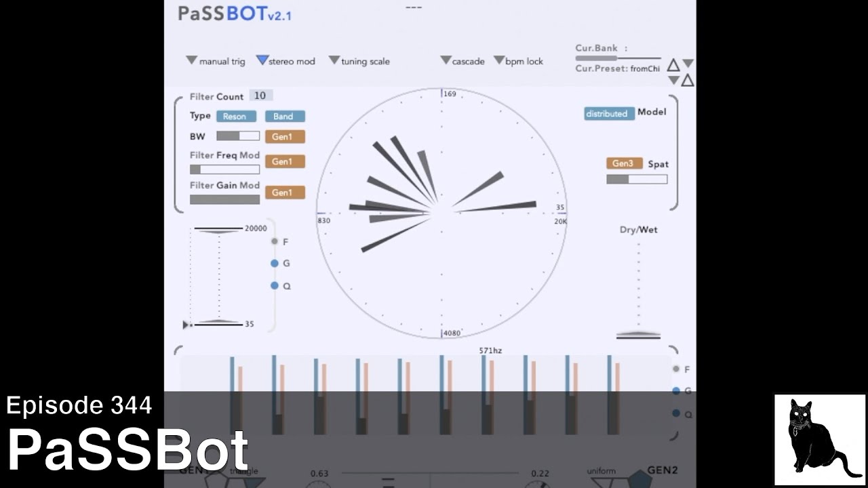The height and width of the screenshot is (488, 868).
Task: Click the Filter Count value 10
Action: [261, 96]
